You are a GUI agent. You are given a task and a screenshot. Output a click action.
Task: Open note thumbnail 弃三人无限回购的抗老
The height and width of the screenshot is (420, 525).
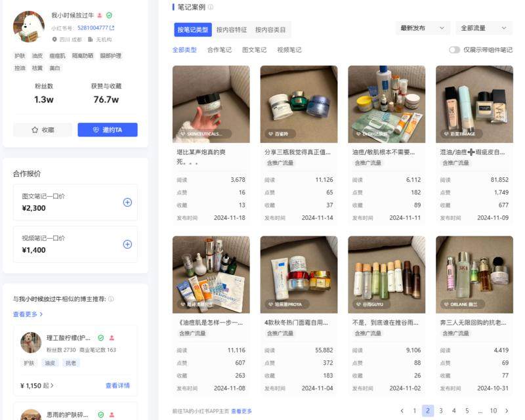pos(474,275)
